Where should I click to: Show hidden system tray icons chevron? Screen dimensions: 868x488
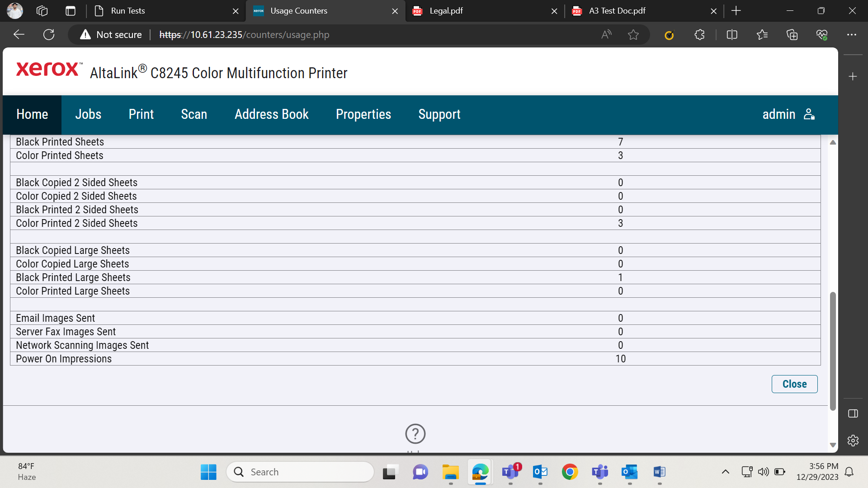(726, 472)
